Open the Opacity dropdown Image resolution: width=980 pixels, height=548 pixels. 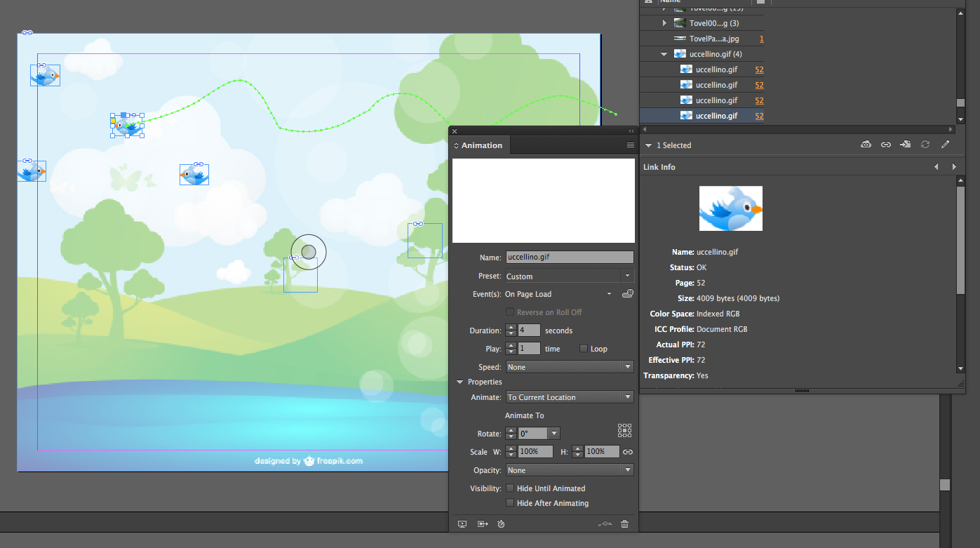(570, 470)
